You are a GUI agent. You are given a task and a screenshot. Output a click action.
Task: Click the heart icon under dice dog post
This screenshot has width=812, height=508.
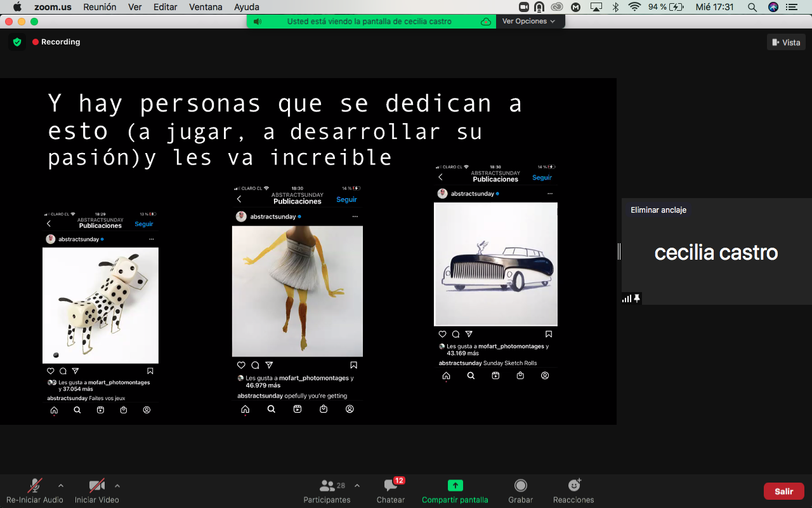coord(51,371)
